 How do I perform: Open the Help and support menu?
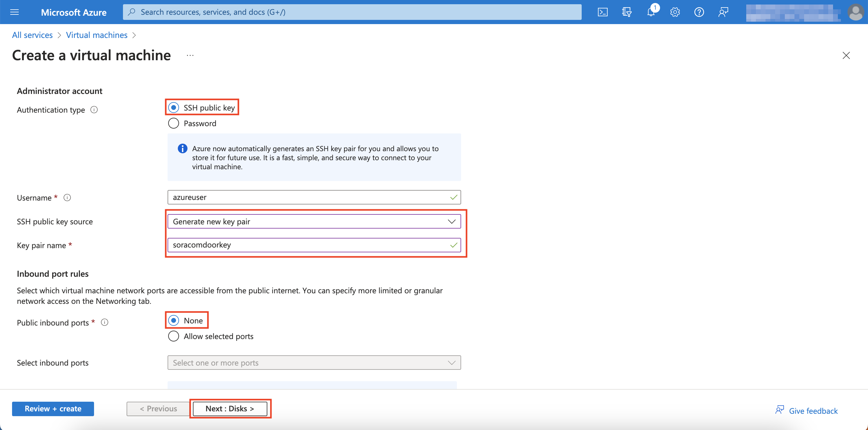point(699,12)
